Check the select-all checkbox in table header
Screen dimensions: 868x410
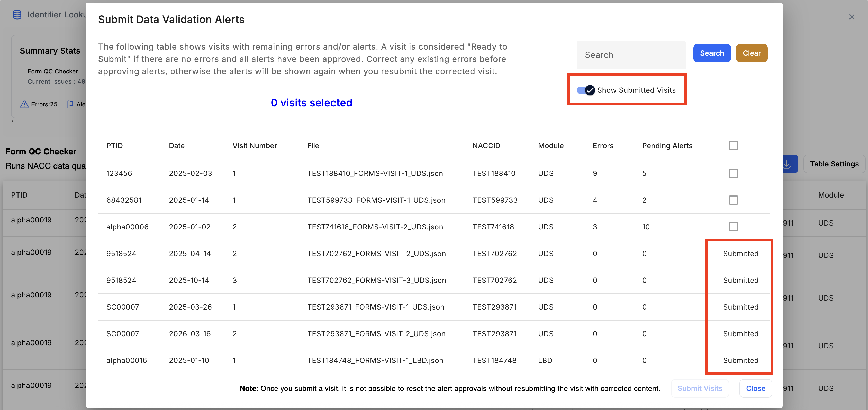[x=733, y=146]
